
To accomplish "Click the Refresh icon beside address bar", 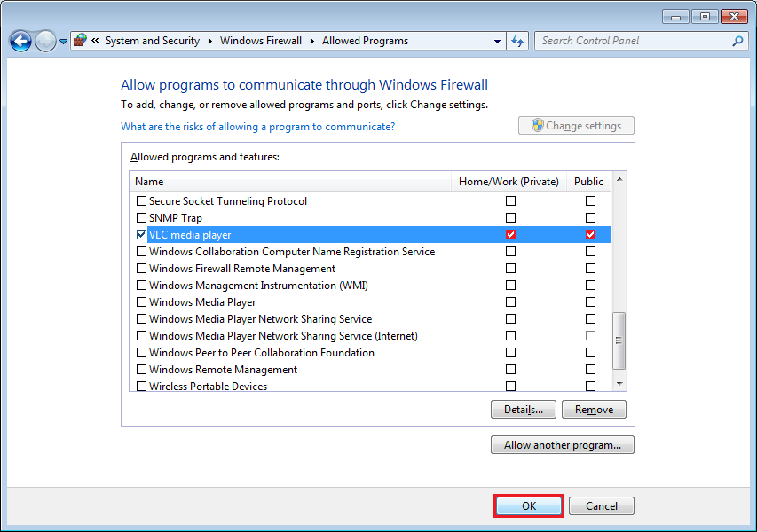I will point(519,41).
